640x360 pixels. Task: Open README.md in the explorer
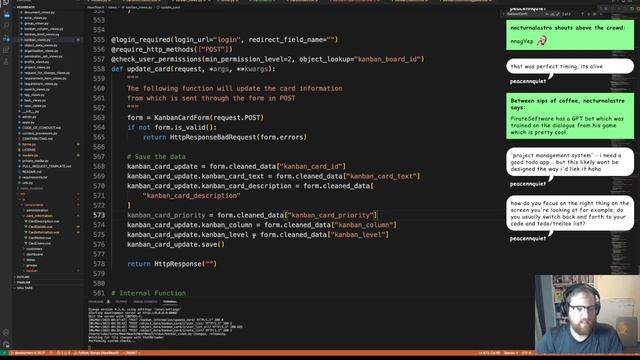coord(32,172)
